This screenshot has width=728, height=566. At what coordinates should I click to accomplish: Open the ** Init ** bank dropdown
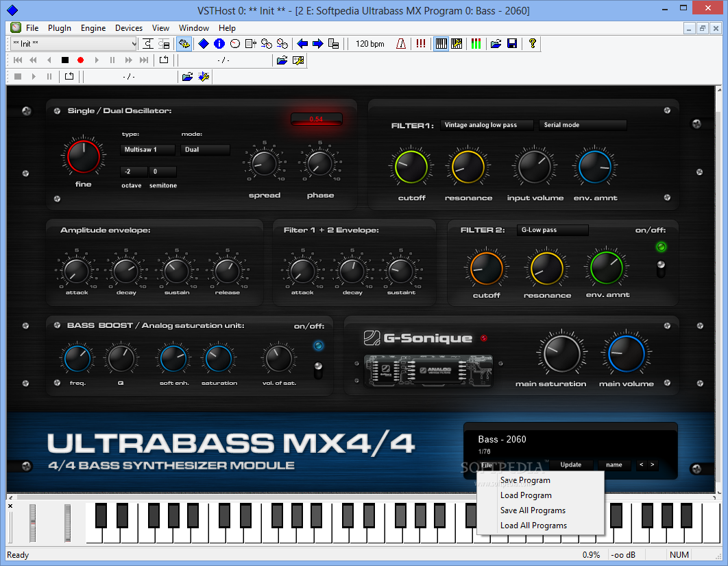[74, 44]
